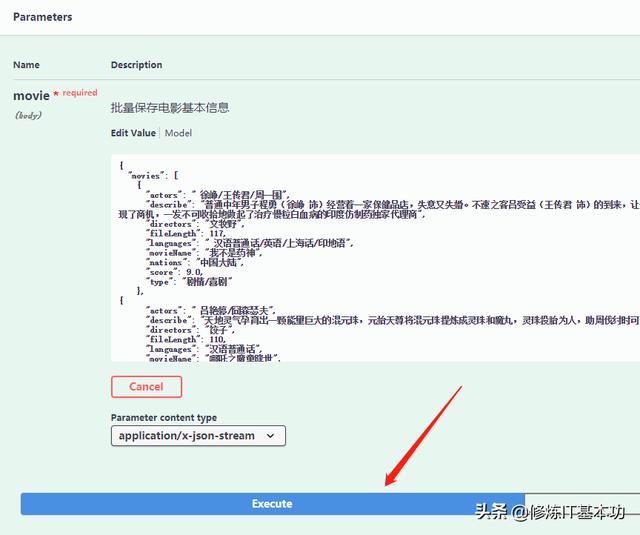Click the Parameters section heading
This screenshot has height=535, width=640.
tap(42, 17)
